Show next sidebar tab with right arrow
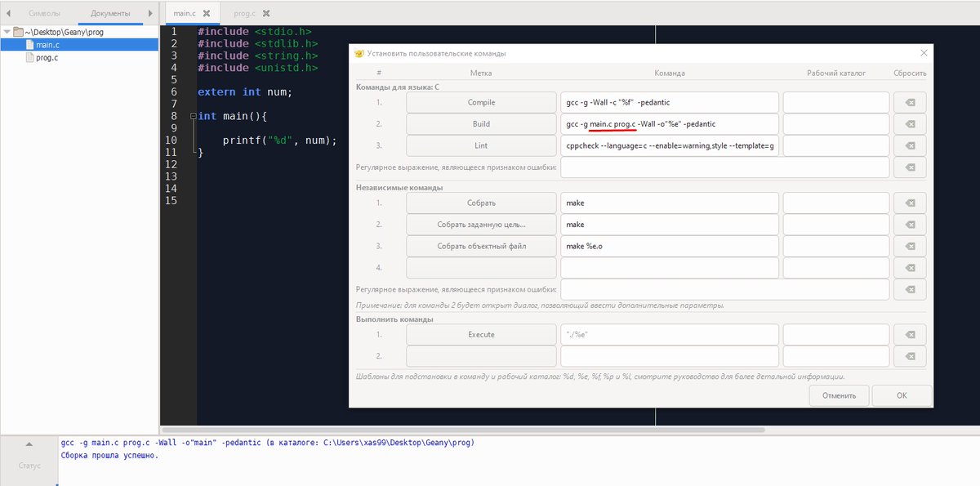The height and width of the screenshot is (486, 980). click(x=150, y=13)
